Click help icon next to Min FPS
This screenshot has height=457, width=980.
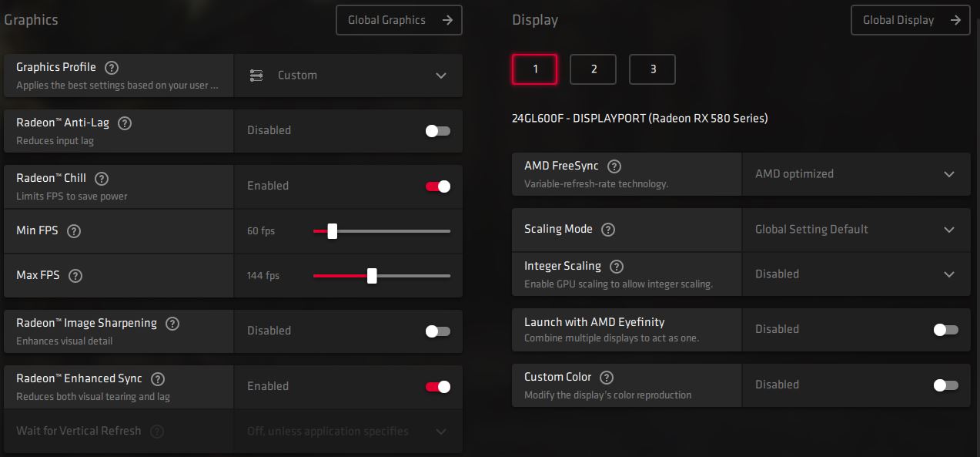pos(74,231)
